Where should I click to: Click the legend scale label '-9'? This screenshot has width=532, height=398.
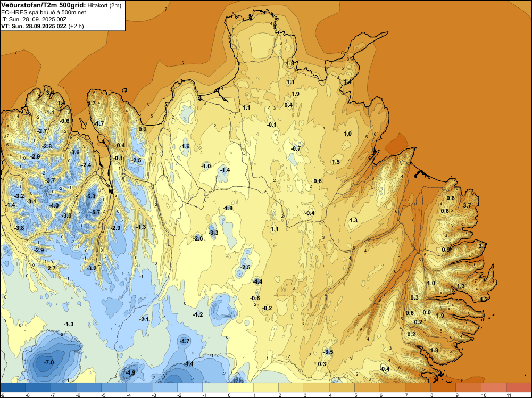(x=3, y=395)
